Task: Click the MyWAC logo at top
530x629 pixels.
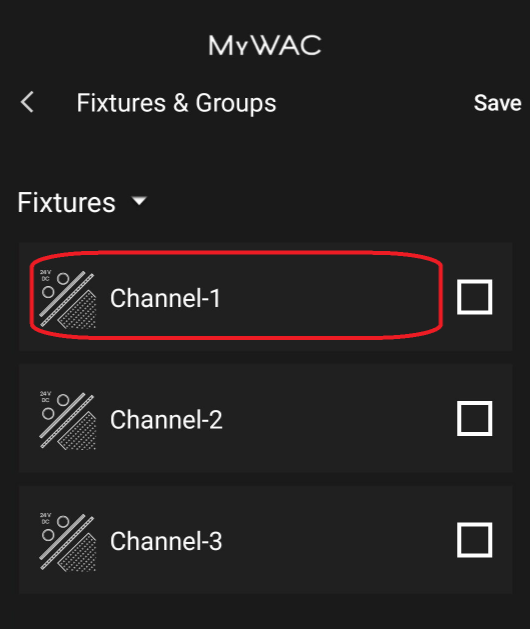Action: (265, 45)
